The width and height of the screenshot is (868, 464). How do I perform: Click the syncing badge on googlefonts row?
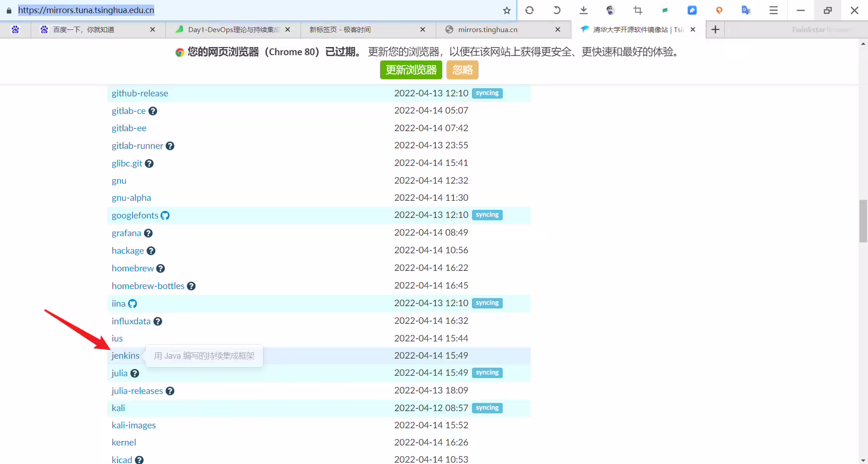[487, 215]
